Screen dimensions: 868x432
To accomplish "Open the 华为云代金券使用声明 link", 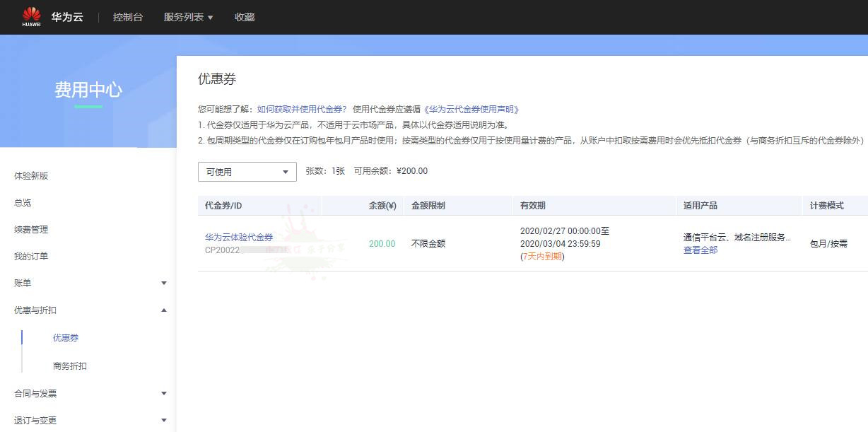I will point(471,110).
